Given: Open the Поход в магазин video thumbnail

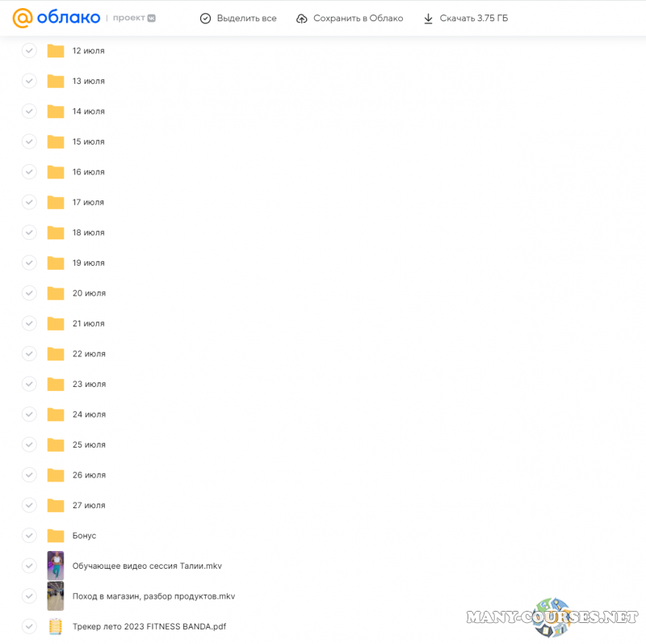Looking at the screenshot, I should coord(55,596).
